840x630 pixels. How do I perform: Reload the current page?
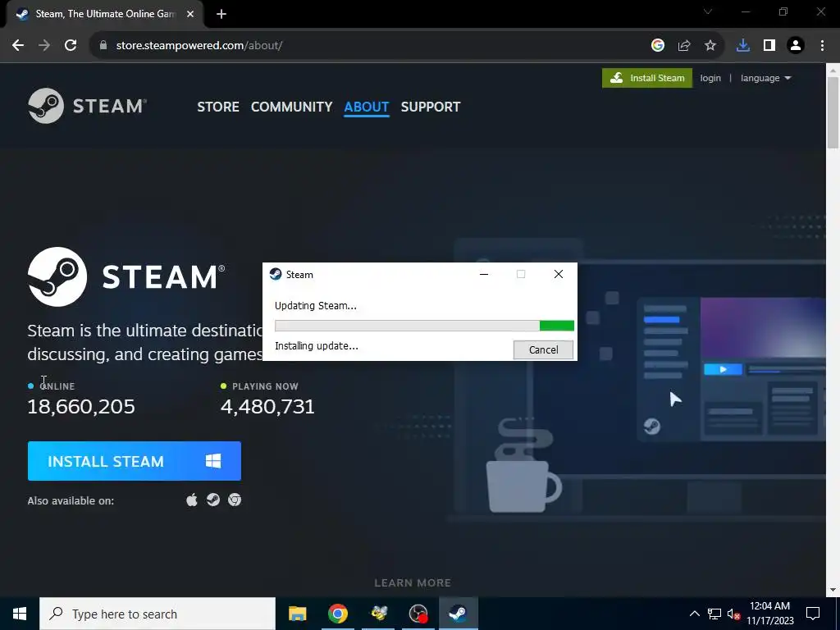(71, 46)
